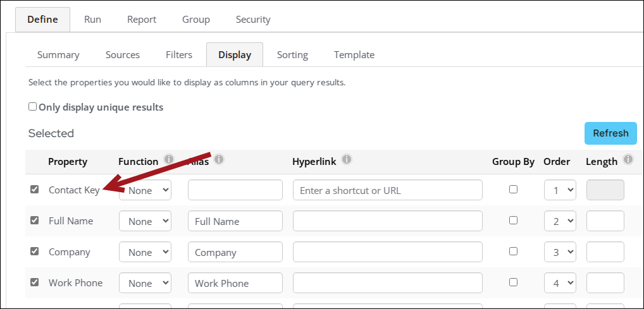Open the Sorting sub-tab
The width and height of the screenshot is (644, 309).
pyautogui.click(x=292, y=54)
